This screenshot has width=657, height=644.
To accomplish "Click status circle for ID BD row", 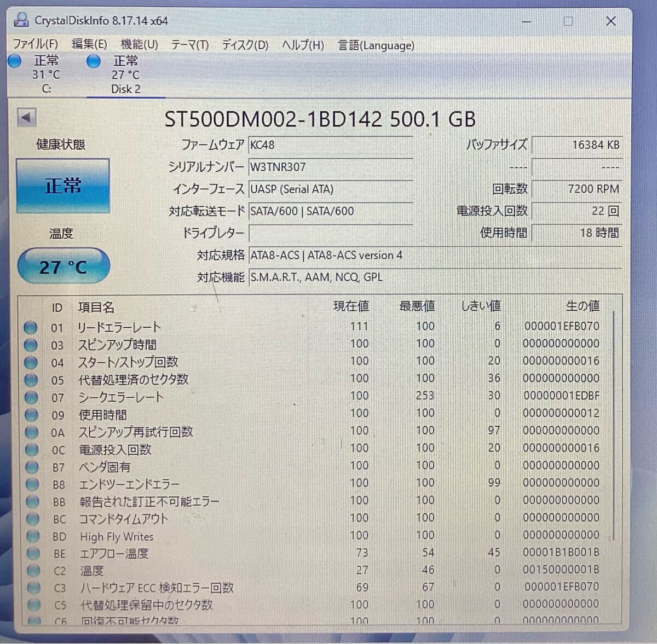I will (x=33, y=537).
